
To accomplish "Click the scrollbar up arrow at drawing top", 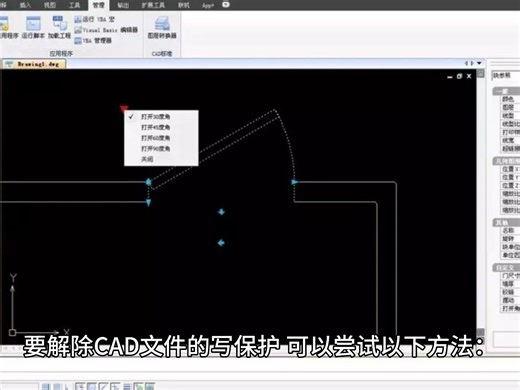I will (480, 74).
